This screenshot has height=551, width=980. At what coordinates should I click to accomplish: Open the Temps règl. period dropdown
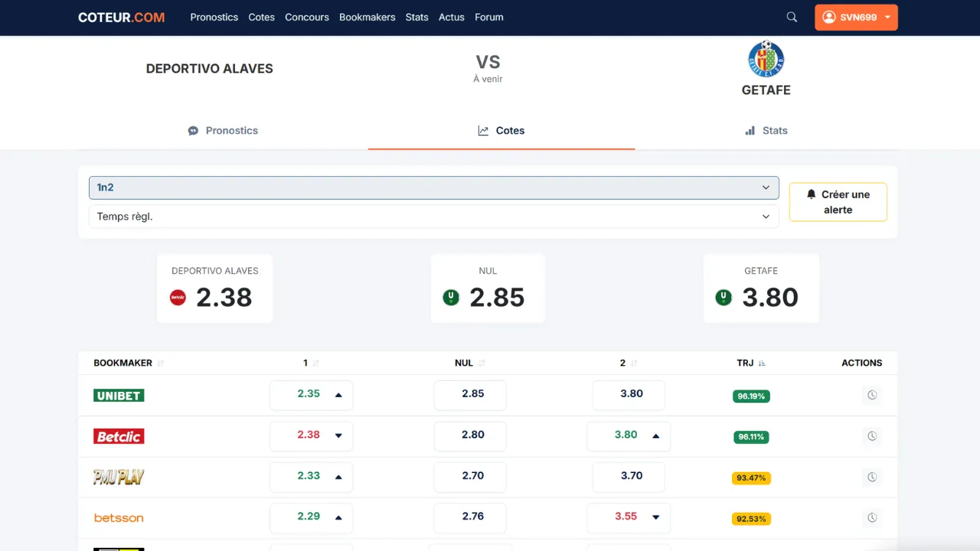point(433,217)
